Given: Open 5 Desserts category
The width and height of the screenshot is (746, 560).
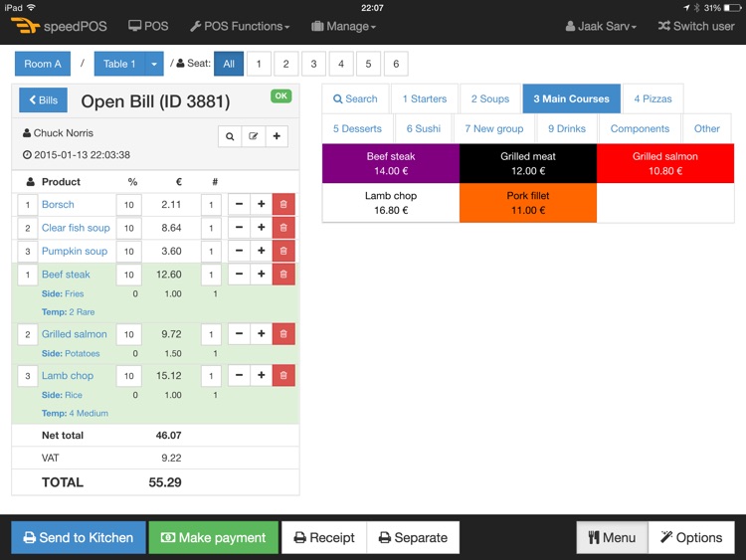Looking at the screenshot, I should tap(357, 128).
